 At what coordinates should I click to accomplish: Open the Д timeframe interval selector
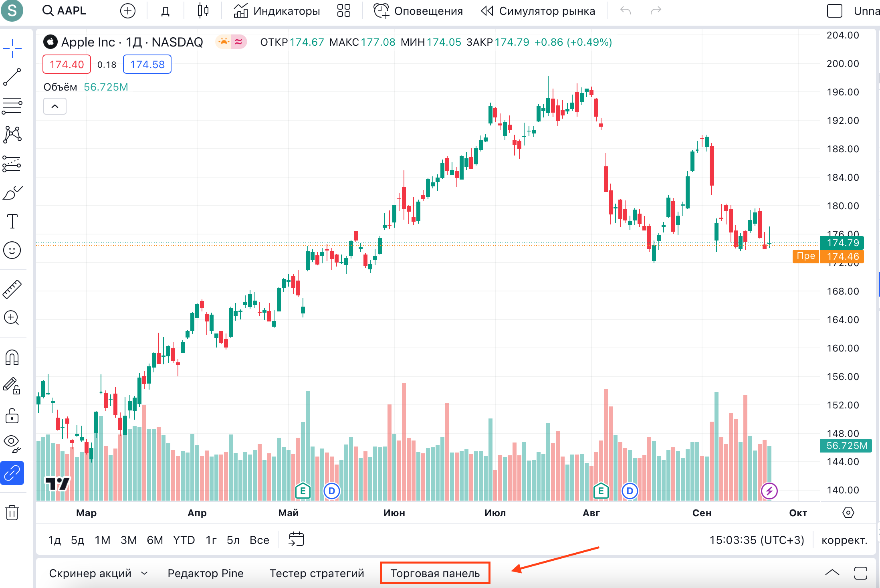pyautogui.click(x=165, y=11)
